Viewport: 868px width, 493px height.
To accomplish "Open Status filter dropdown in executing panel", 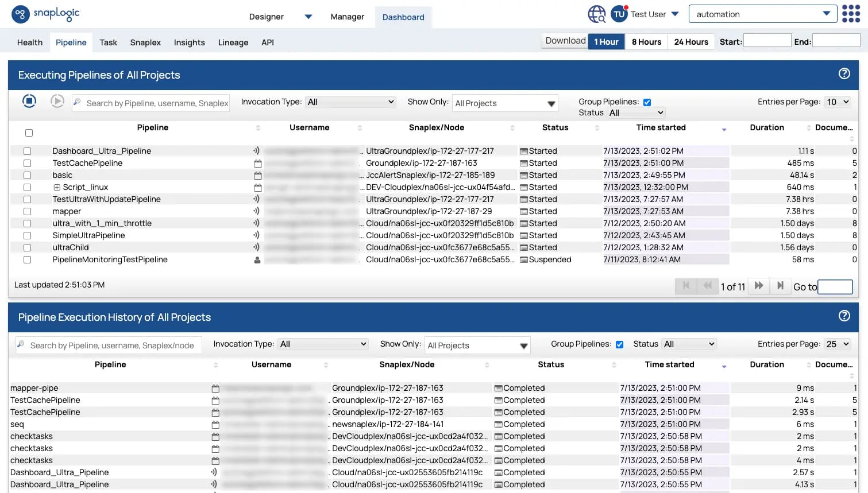I will point(636,112).
